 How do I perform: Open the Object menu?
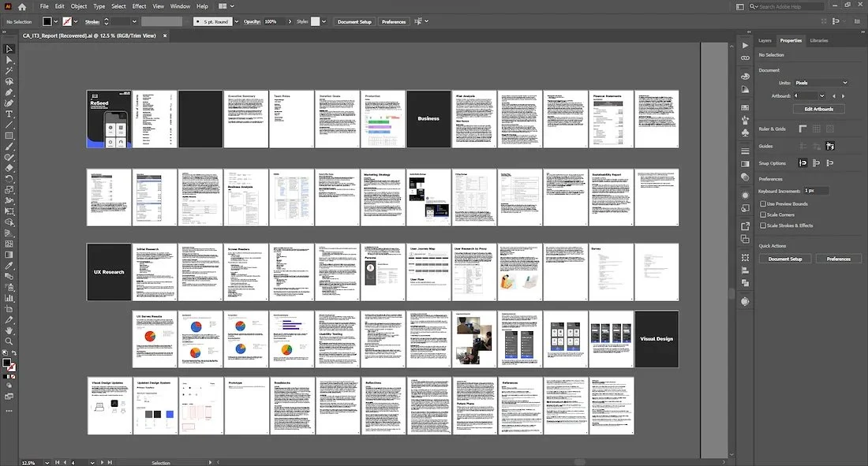coord(79,6)
